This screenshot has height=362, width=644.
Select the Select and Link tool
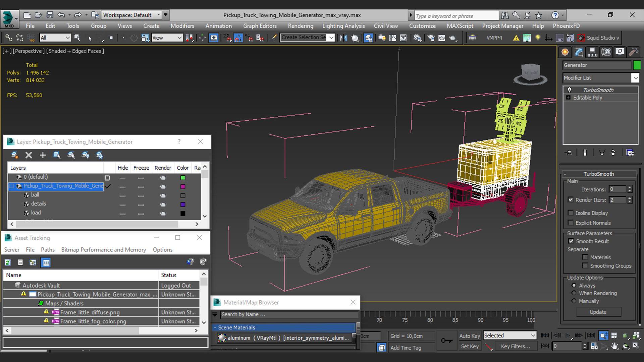pos(9,38)
